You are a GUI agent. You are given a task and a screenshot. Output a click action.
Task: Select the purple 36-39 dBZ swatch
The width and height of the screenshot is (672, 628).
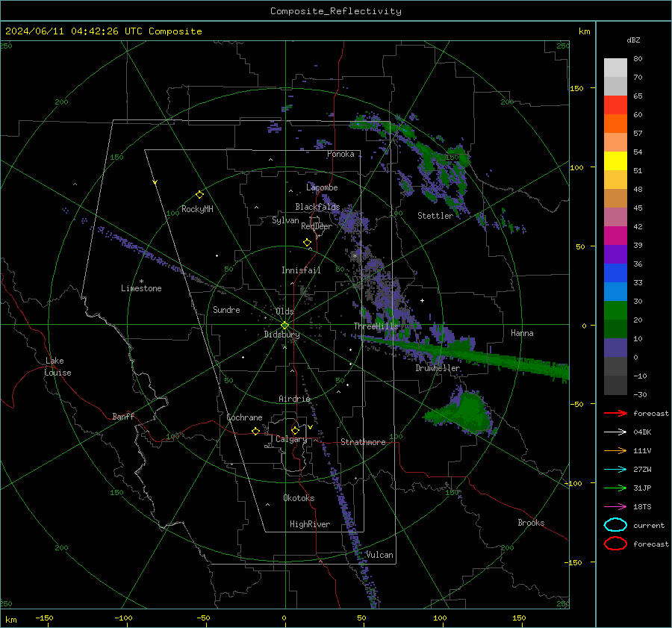point(615,255)
